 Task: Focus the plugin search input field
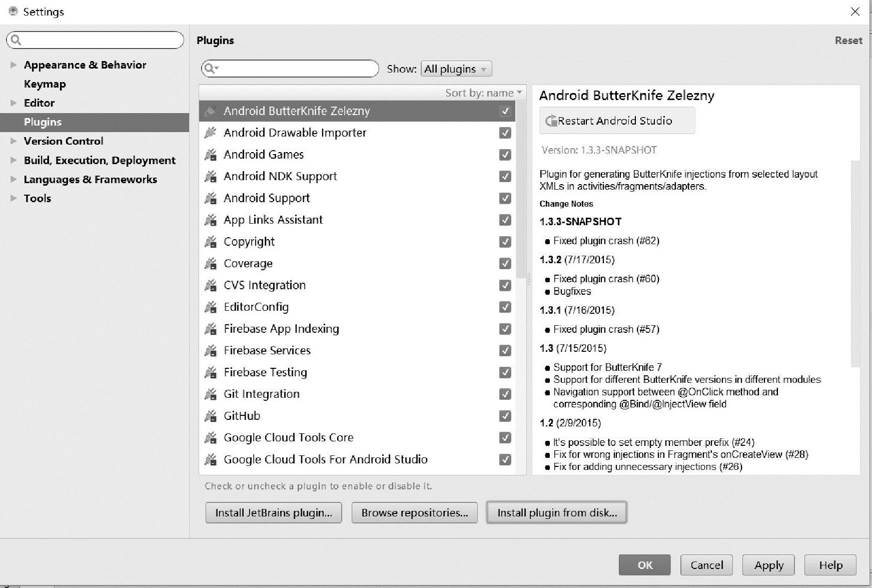290,69
